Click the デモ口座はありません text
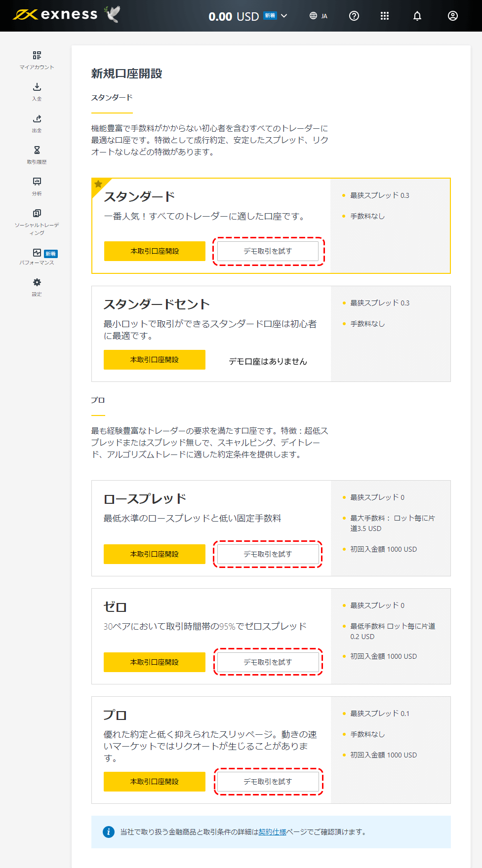Screen dimensions: 482x868 (x=268, y=362)
